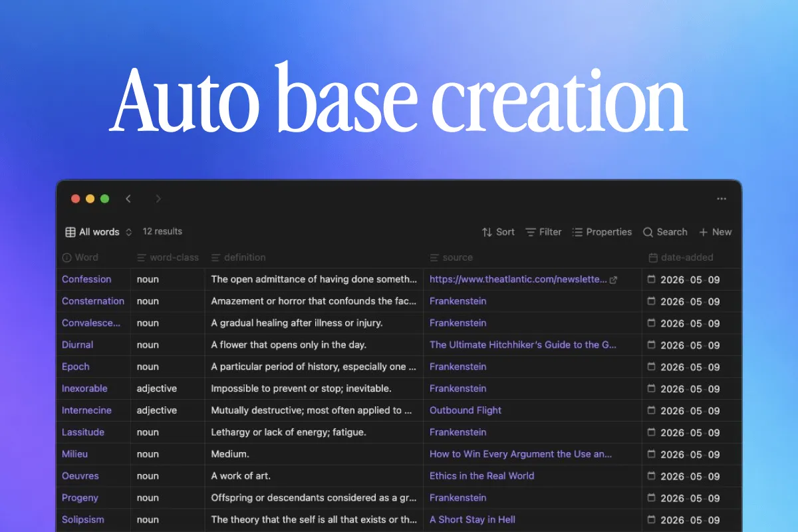The width and height of the screenshot is (798, 532).
Task: Open Frankenstein source in Consternation row
Action: (458, 301)
